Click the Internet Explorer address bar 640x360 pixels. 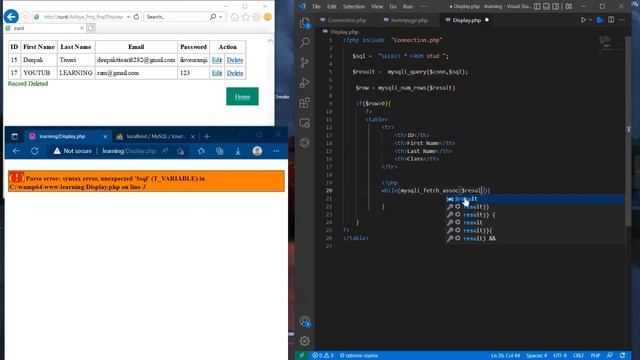coord(82,17)
